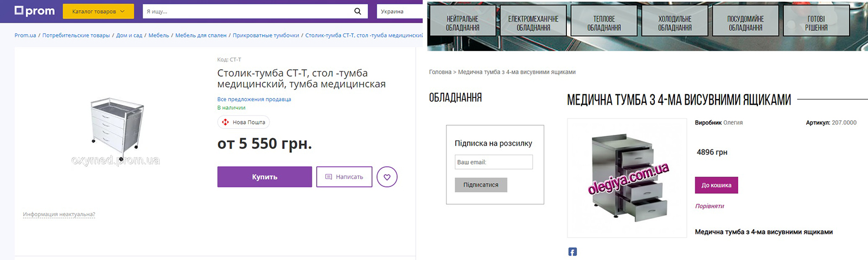The image size is (868, 260).
Task: Open Все предложения продавца link
Action: [254, 99]
